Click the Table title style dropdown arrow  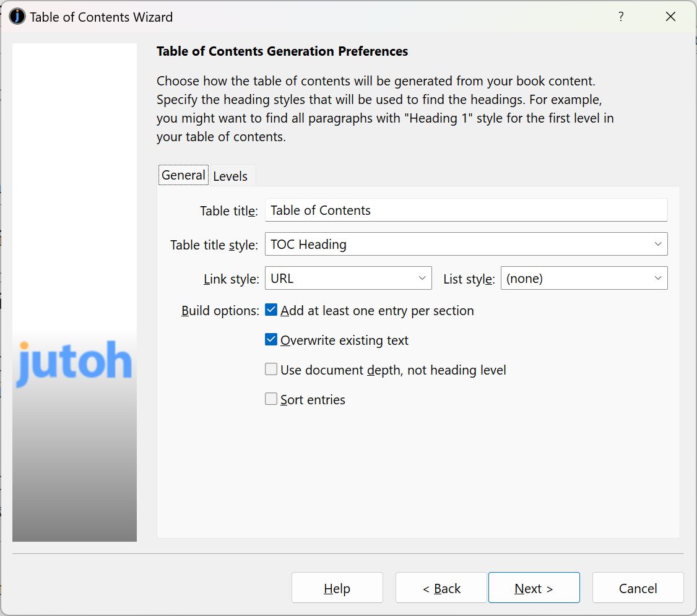[657, 245]
